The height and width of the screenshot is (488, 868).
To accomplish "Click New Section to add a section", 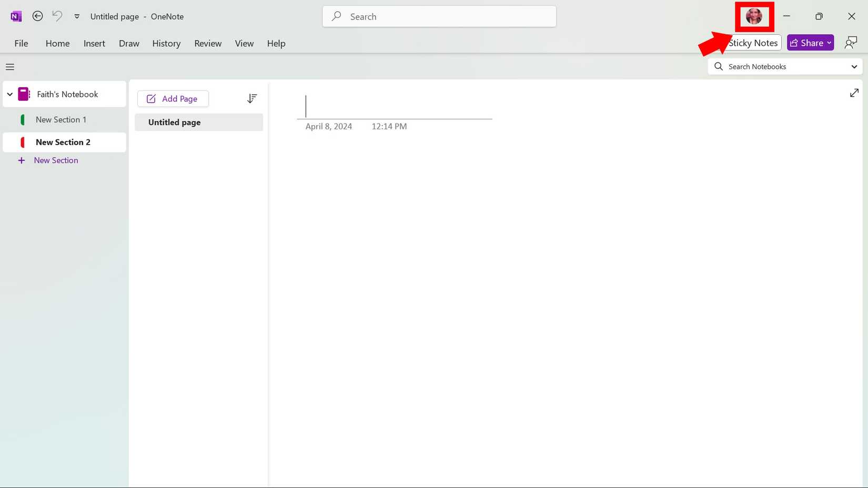I will tap(56, 160).
